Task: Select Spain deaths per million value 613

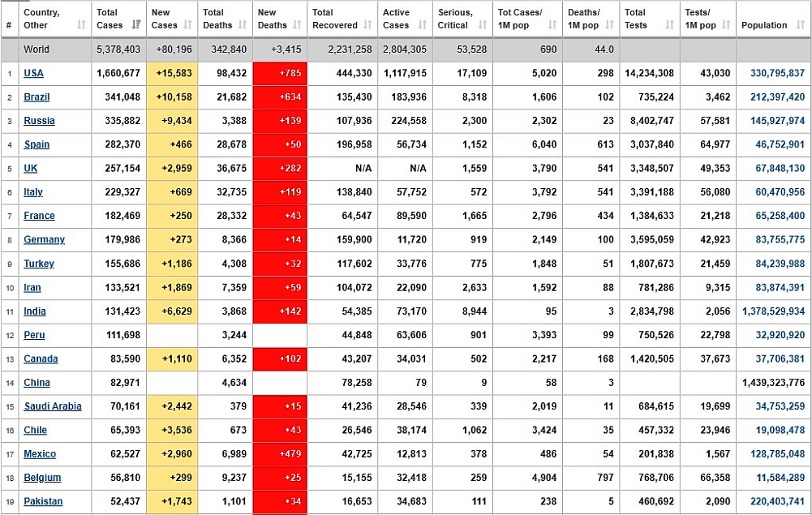Action: (605, 144)
